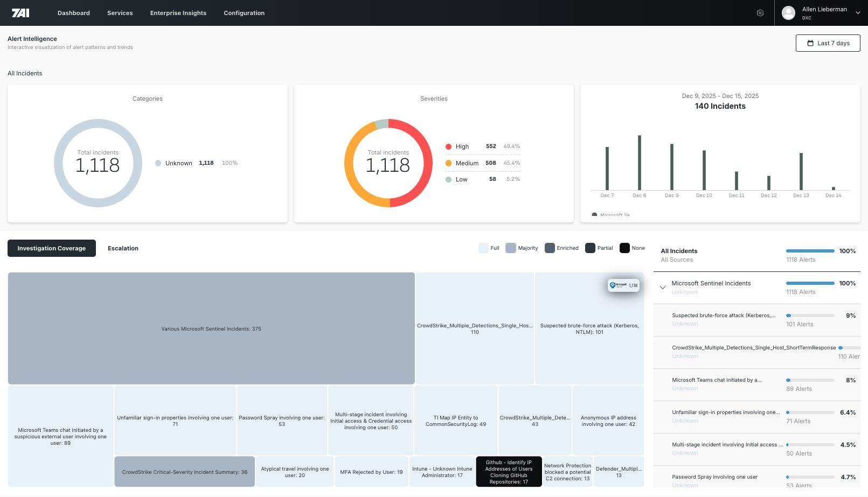The image size is (868, 497).
Task: Click the Full legend swatch
Action: point(483,248)
